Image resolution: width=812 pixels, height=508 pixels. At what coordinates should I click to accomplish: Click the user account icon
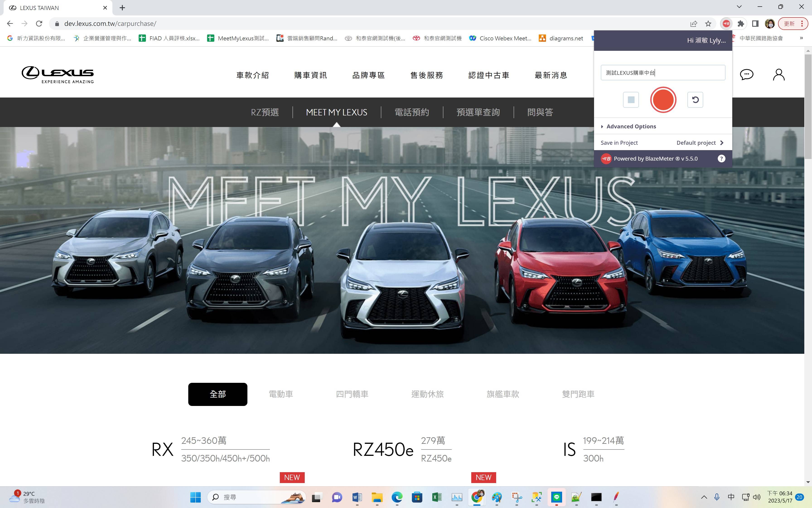click(779, 75)
